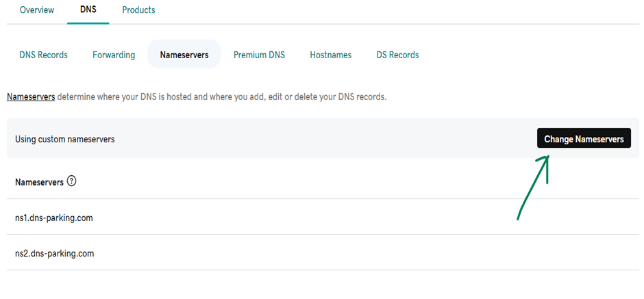644x299 pixels.
Task: Click the Using custom nameservers status label
Action: point(65,140)
